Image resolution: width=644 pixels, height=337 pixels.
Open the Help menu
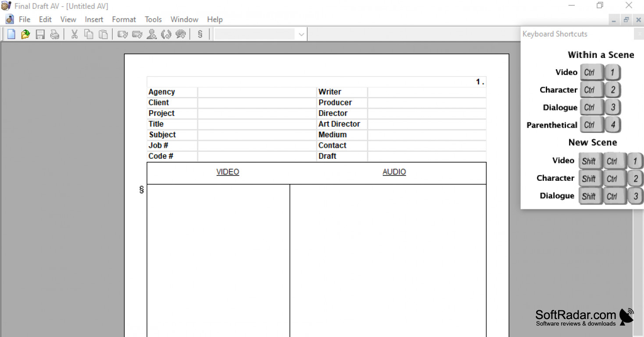click(215, 19)
